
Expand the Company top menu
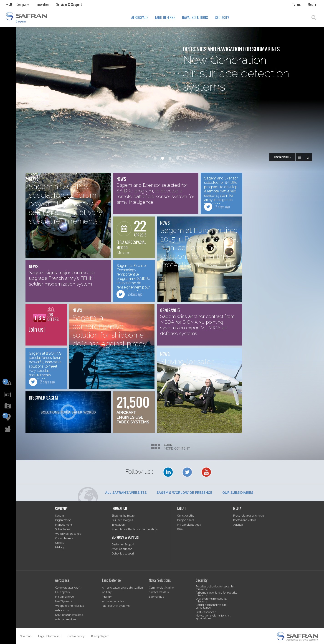coord(23,5)
